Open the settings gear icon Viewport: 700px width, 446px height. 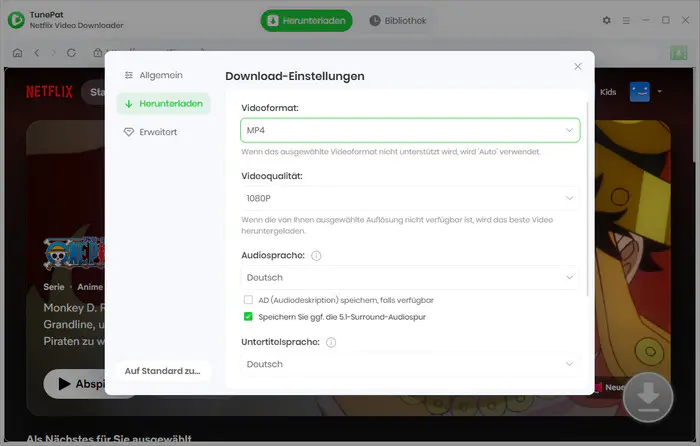point(606,20)
